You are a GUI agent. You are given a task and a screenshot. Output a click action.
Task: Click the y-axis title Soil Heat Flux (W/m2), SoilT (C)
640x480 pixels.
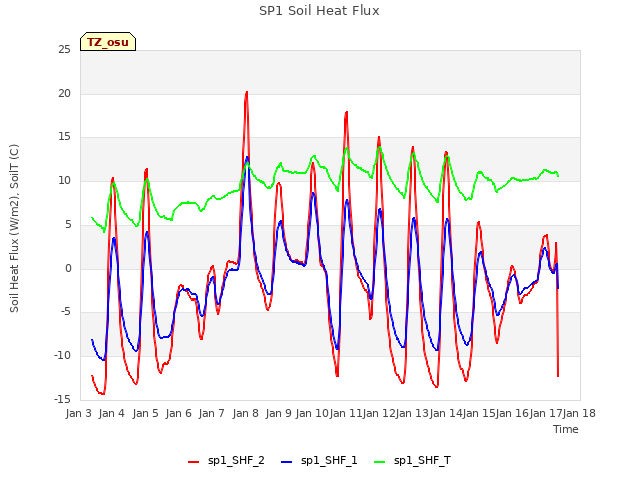pyautogui.click(x=14, y=228)
